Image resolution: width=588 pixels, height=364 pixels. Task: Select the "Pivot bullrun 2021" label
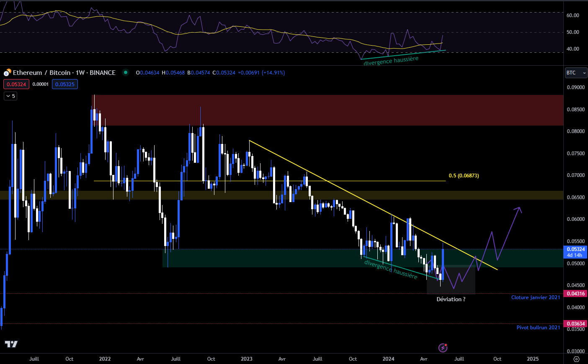[x=538, y=328]
